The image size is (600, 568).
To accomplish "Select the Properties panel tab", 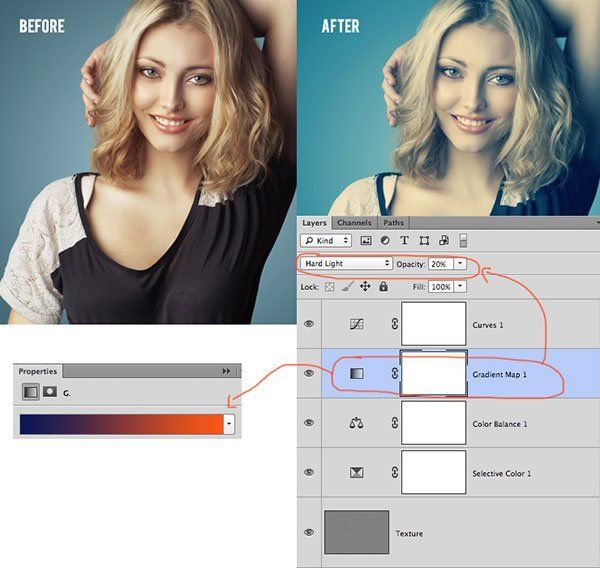I will 38,371.
